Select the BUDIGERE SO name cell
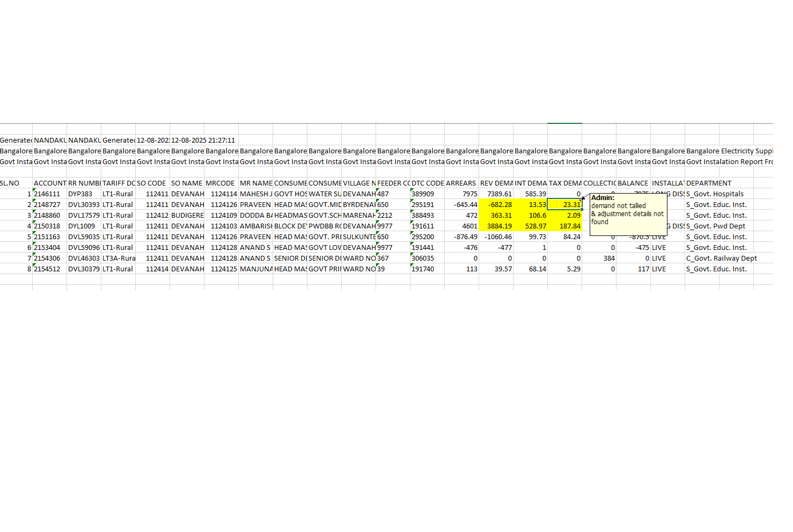Viewport: 793px width, 532px height. (187, 215)
